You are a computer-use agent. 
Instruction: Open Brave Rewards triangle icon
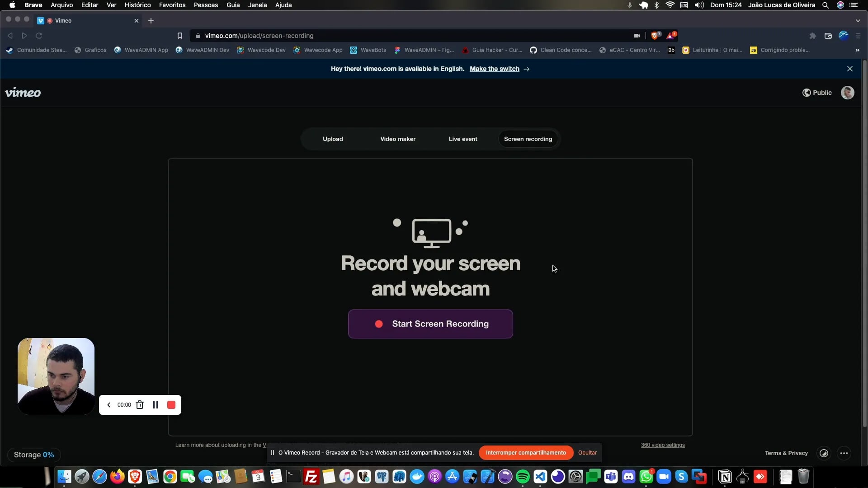[671, 36]
